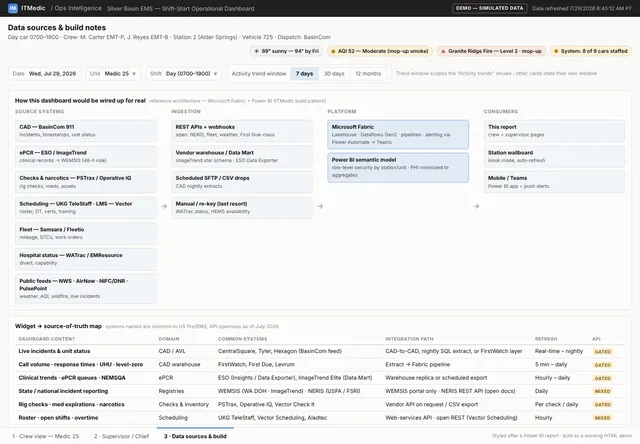The height and width of the screenshot is (444, 640).
Task: Click the AQI 52 Moderate chip
Action: click(380, 51)
